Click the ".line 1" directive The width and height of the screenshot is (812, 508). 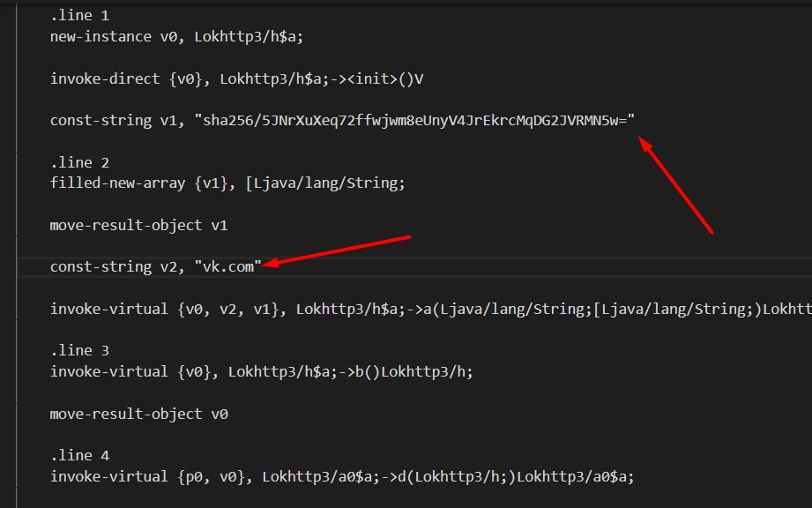79,16
